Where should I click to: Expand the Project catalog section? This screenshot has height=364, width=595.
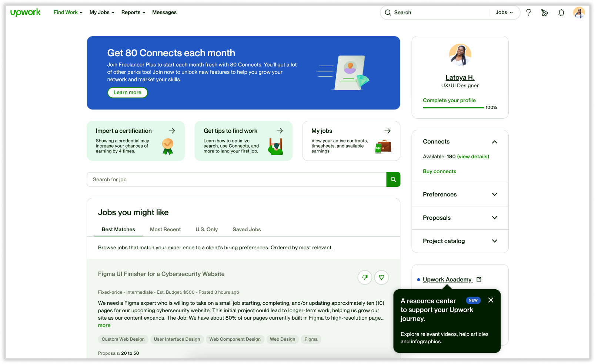coord(495,241)
